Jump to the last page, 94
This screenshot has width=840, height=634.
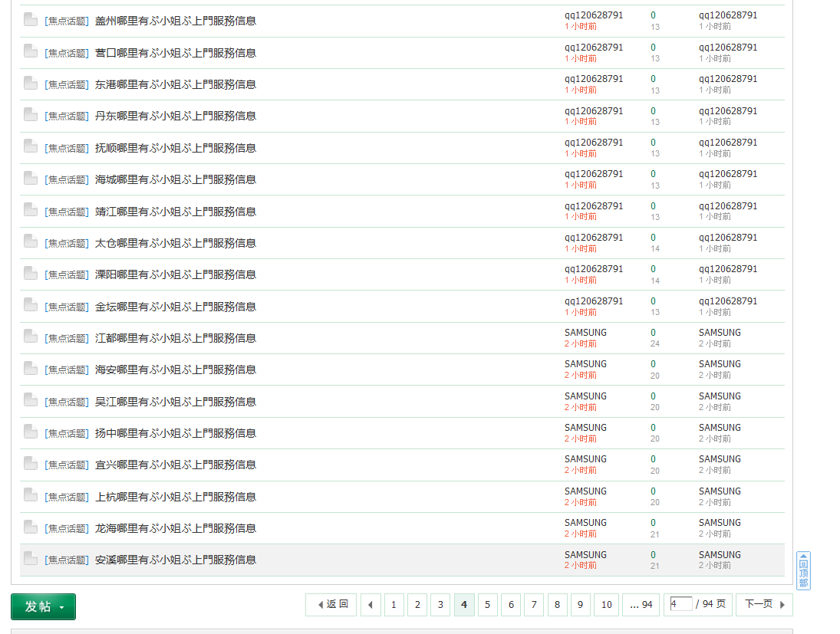(x=641, y=605)
